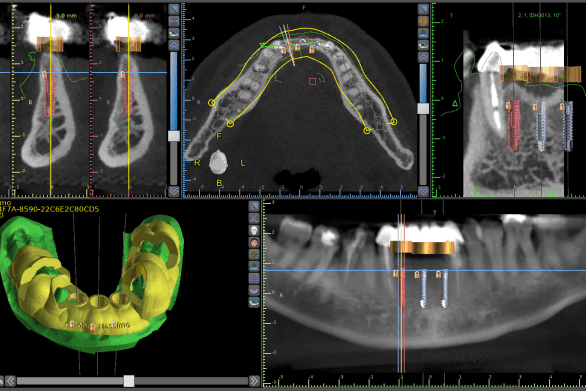The height and width of the screenshot is (391, 586).
Task: Toggle the eye visibility icon beside cross-sections
Action: click(x=174, y=33)
